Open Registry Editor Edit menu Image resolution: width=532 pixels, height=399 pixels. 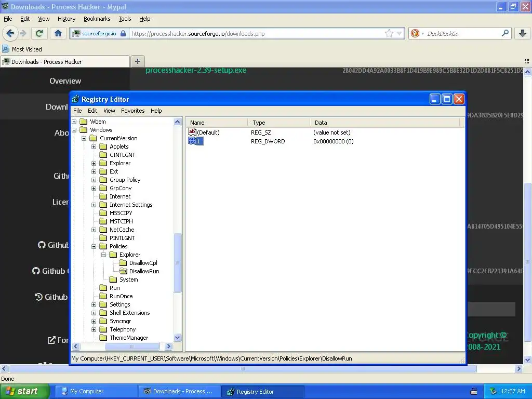[92, 111]
